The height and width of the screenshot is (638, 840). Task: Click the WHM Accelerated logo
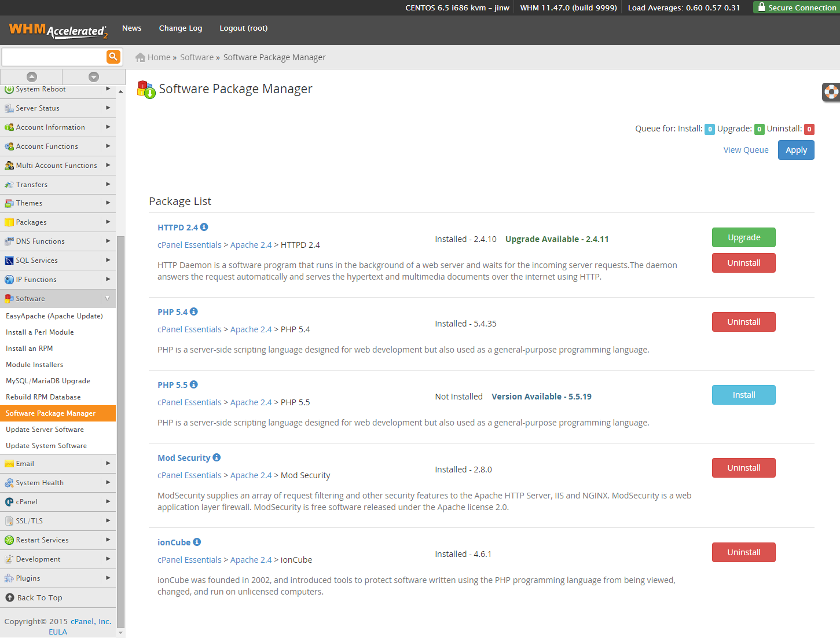coord(58,30)
